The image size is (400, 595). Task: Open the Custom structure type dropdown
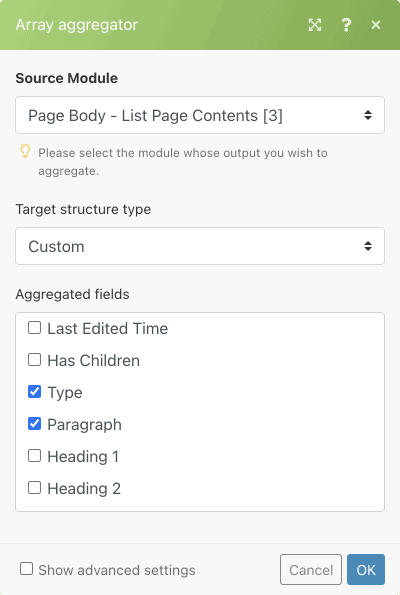point(200,246)
